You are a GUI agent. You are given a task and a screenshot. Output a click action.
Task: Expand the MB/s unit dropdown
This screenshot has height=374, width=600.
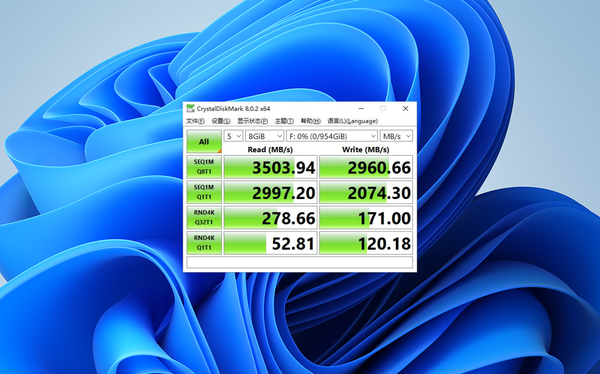(x=396, y=136)
